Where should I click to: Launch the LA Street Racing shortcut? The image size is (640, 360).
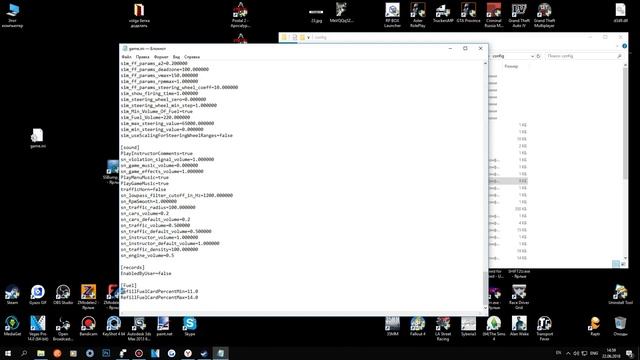click(443, 328)
